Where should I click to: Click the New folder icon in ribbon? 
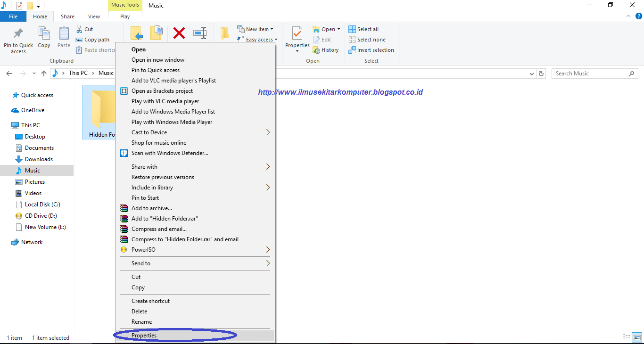click(225, 33)
